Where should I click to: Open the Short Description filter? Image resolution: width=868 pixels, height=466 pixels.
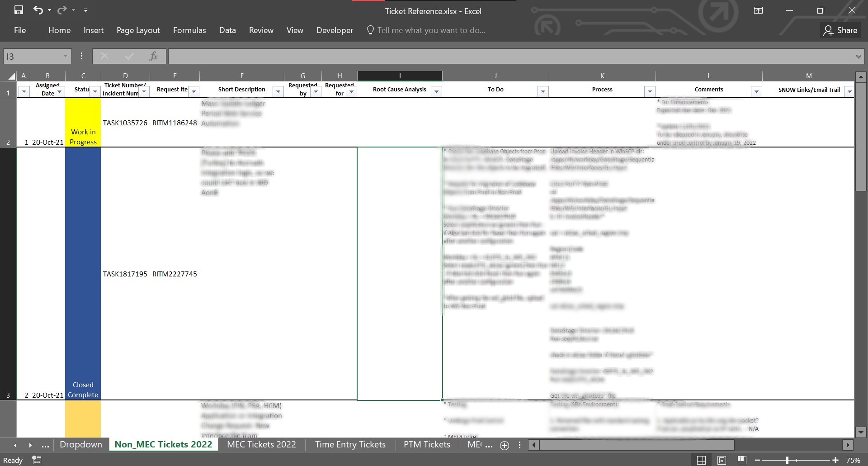point(278,92)
